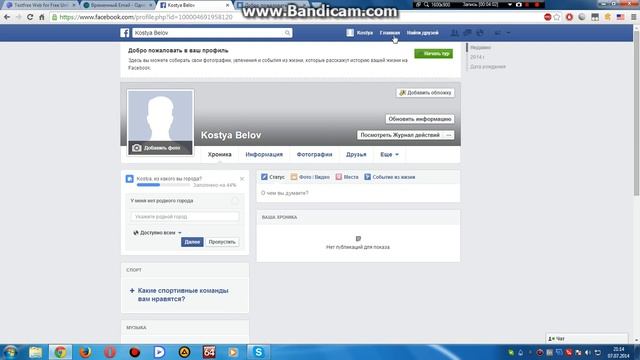The image size is (640, 360).
Task: Click the Bandicam camera screenshot icon
Action: (519, 4)
